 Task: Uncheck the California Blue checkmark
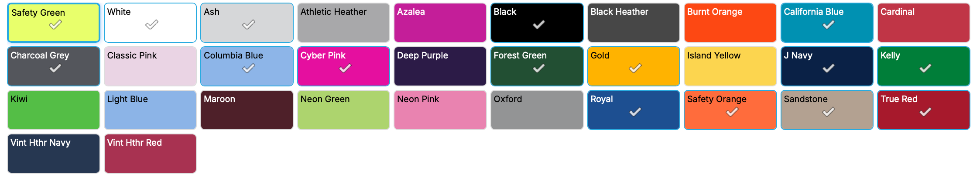point(828,25)
